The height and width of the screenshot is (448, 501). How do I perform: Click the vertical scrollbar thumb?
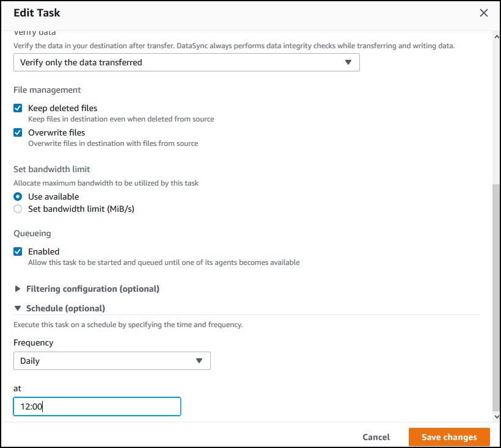coord(497,298)
